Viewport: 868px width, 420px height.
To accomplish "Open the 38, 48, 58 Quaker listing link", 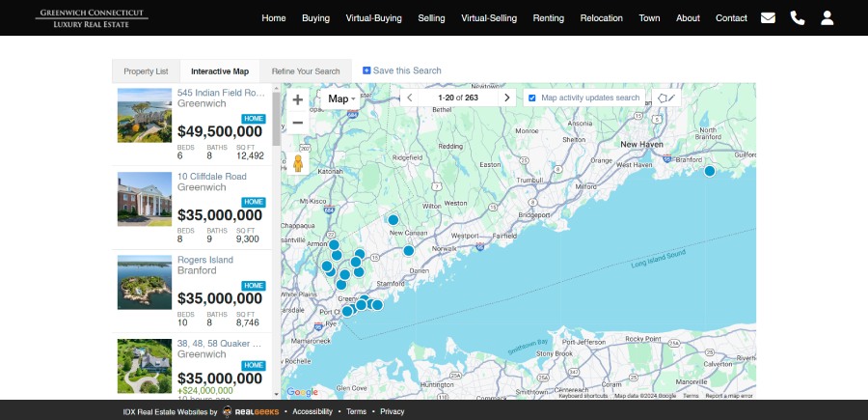I will pos(219,343).
